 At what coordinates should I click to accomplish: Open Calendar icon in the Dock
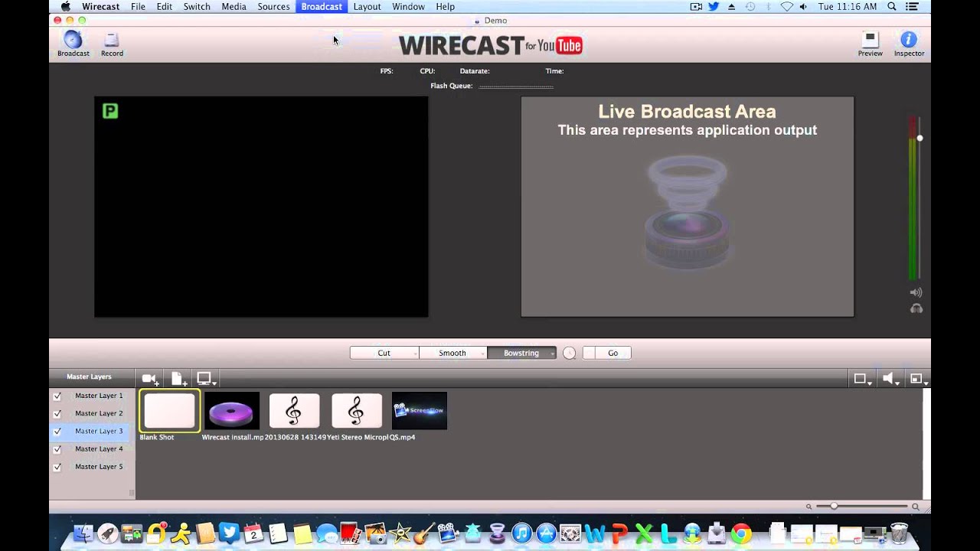[253, 533]
